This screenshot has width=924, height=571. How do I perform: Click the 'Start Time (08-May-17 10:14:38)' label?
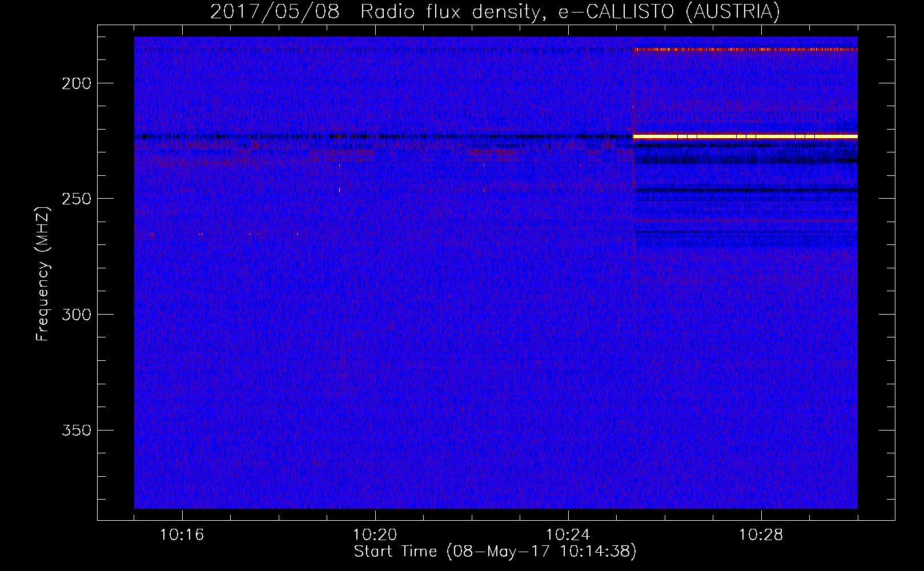click(x=495, y=552)
